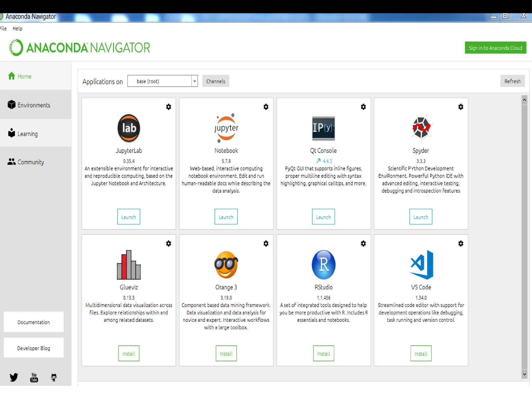Expand Notebook tile gear options menu
Image resolution: width=532 pixels, height=399 pixels.
coord(266,107)
